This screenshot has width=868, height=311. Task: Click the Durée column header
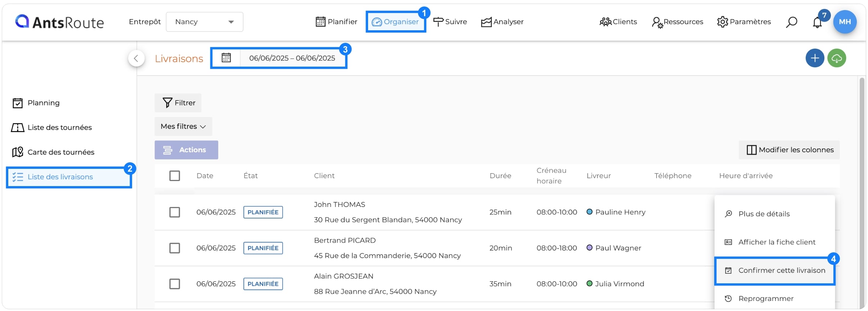[500, 176]
